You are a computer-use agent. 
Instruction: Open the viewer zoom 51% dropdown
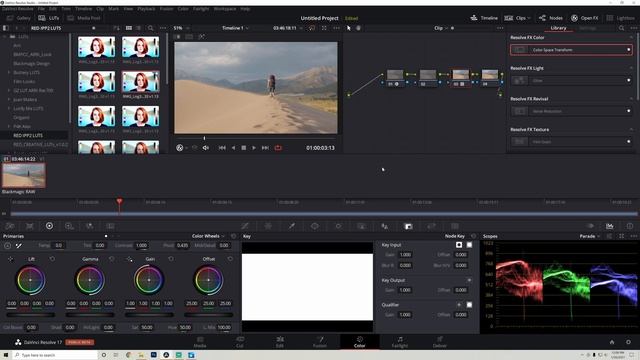tap(182, 28)
